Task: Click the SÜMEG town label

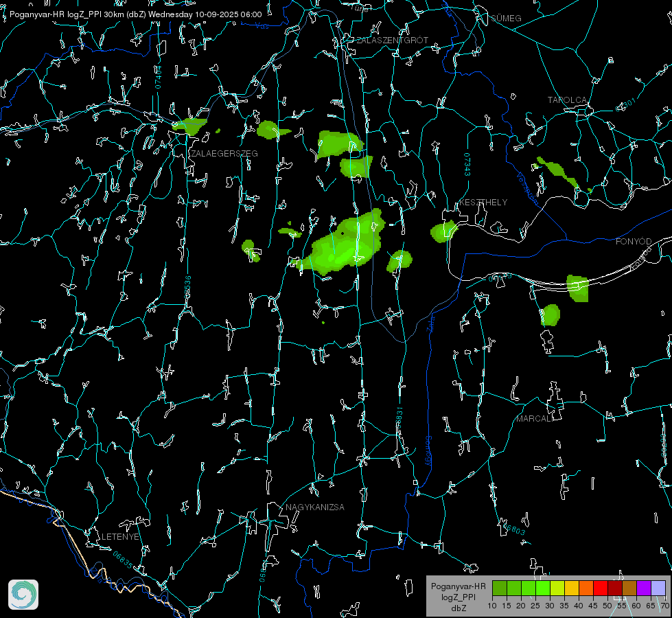Action: [x=506, y=18]
